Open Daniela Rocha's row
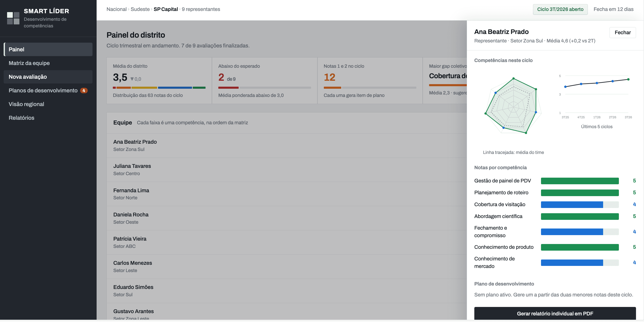This screenshot has width=644, height=322. (x=287, y=218)
